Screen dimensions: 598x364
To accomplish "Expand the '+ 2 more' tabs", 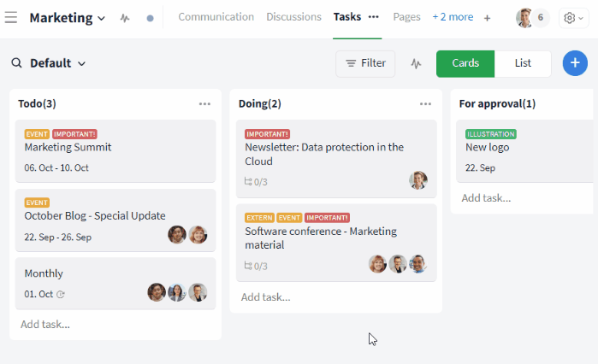I will tap(453, 17).
